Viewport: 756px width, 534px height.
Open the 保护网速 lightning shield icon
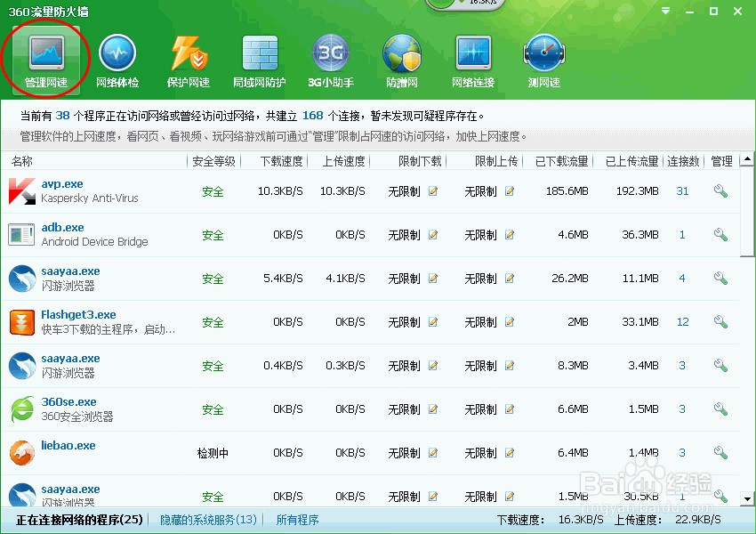pos(189,61)
